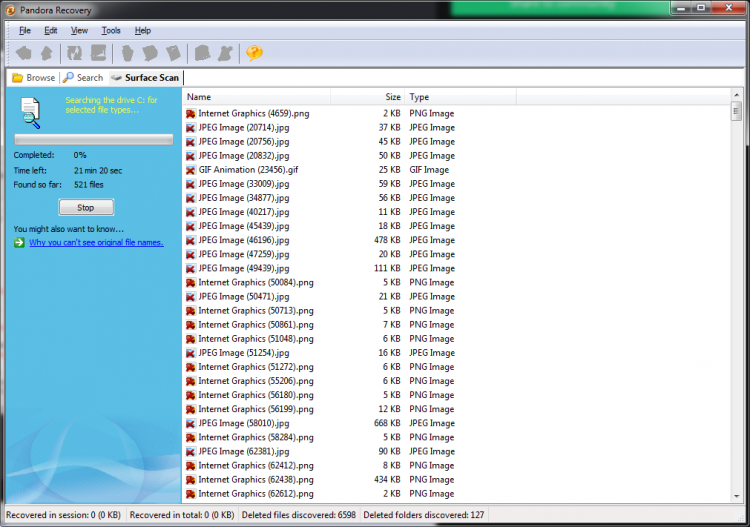The image size is (750, 527).
Task: Click icon of JPEG Image (20714).jpg
Action: [x=191, y=128]
